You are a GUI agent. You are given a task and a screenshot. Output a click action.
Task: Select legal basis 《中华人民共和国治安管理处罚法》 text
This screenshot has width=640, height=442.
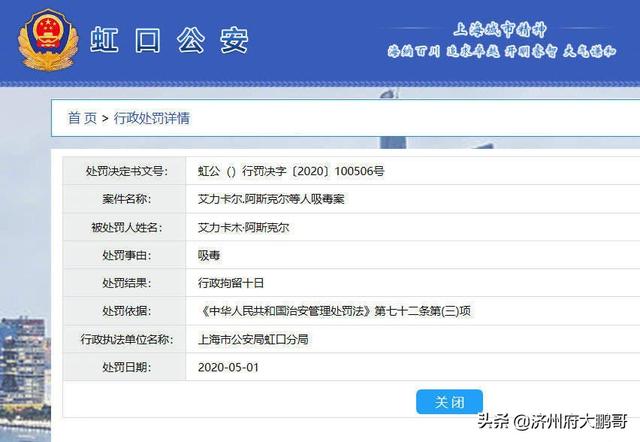coord(286,311)
